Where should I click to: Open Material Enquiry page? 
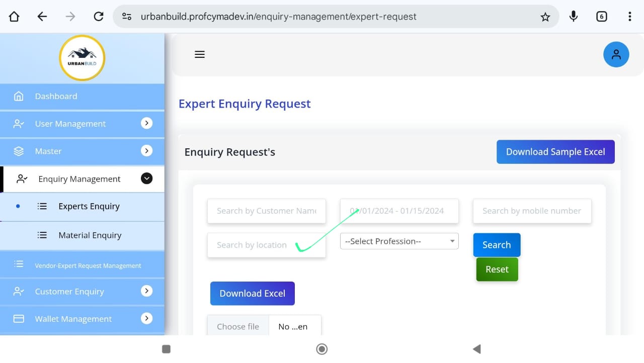tap(90, 235)
